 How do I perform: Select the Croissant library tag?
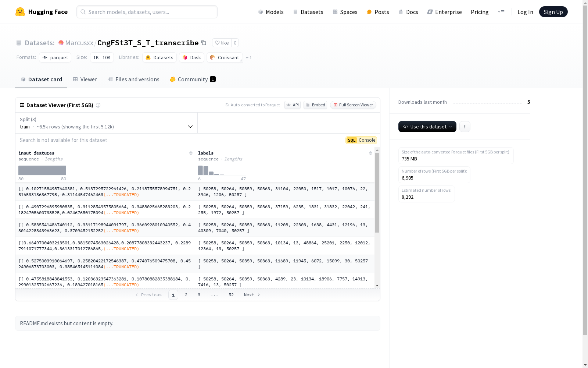(225, 57)
